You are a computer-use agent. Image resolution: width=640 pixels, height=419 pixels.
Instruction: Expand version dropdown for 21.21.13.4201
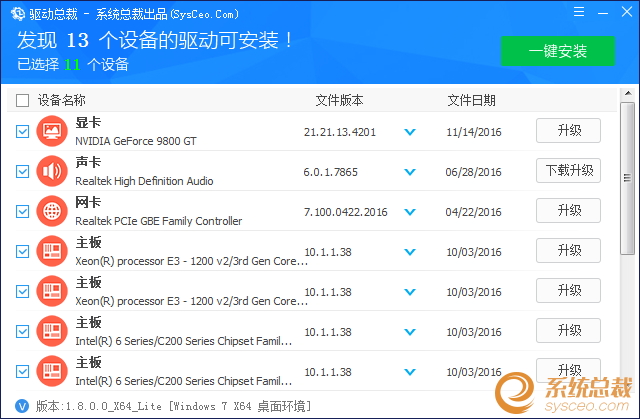point(410,132)
